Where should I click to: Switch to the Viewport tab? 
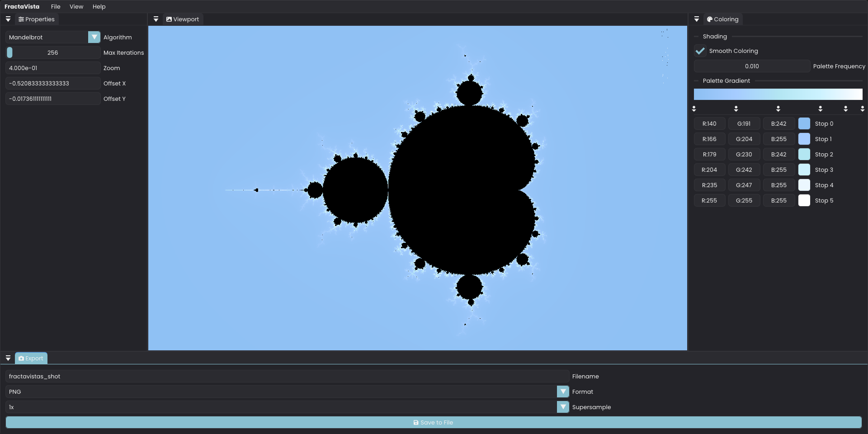pos(183,19)
